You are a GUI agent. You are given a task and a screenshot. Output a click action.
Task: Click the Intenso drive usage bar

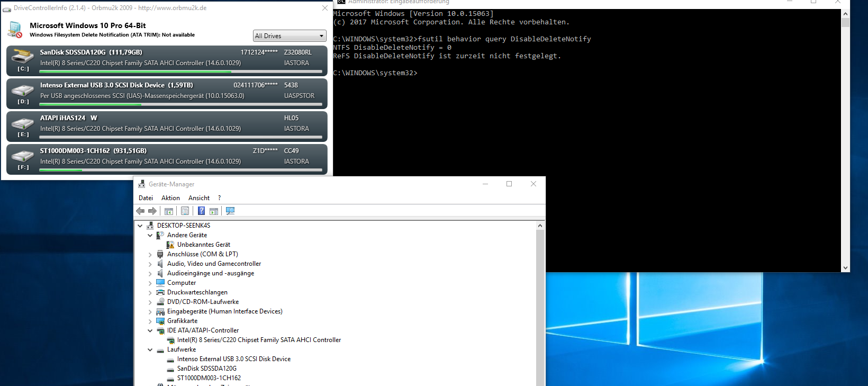180,104
